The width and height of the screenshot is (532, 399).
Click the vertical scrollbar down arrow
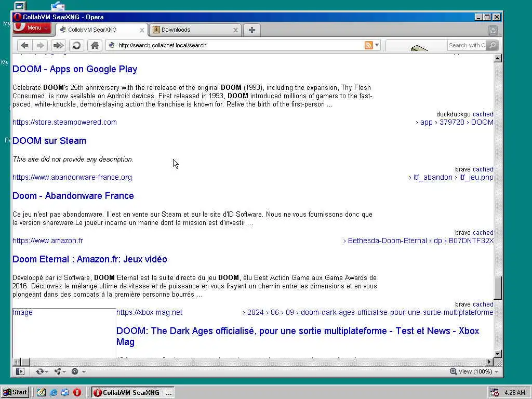coord(497,353)
